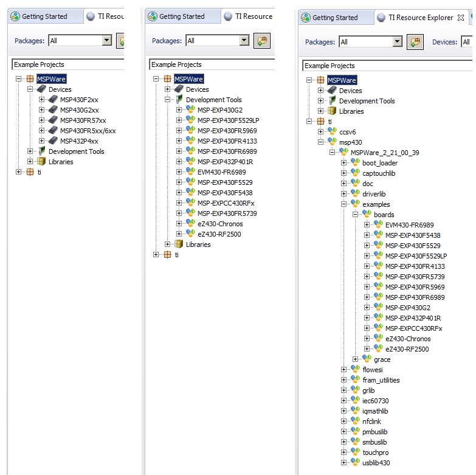The height and width of the screenshot is (475, 476).
Task: Click EVM430-FR6989 icon in middle panel
Action: point(190,172)
